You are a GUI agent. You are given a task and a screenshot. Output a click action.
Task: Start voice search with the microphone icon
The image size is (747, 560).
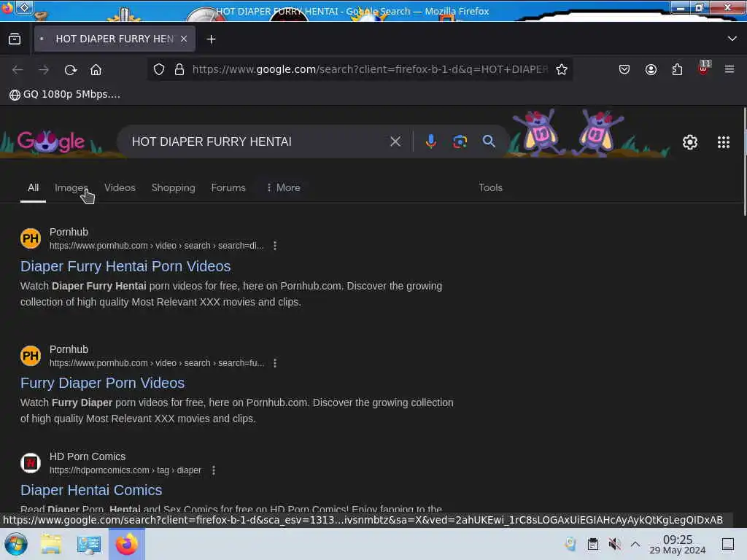pos(430,141)
